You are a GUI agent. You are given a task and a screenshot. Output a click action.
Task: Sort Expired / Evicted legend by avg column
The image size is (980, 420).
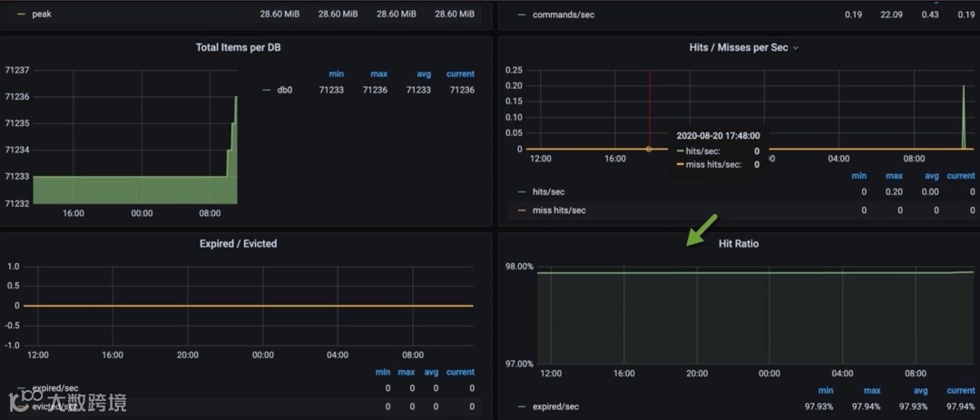pos(431,372)
